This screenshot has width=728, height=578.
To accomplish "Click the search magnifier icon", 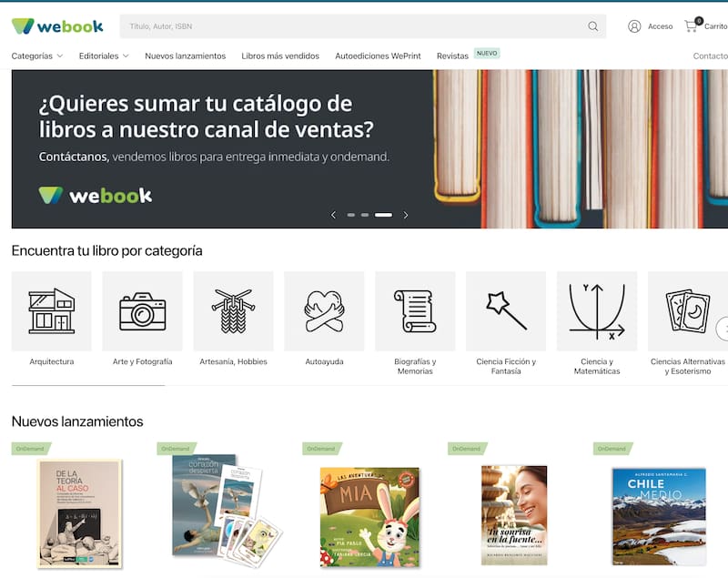I will point(593,26).
